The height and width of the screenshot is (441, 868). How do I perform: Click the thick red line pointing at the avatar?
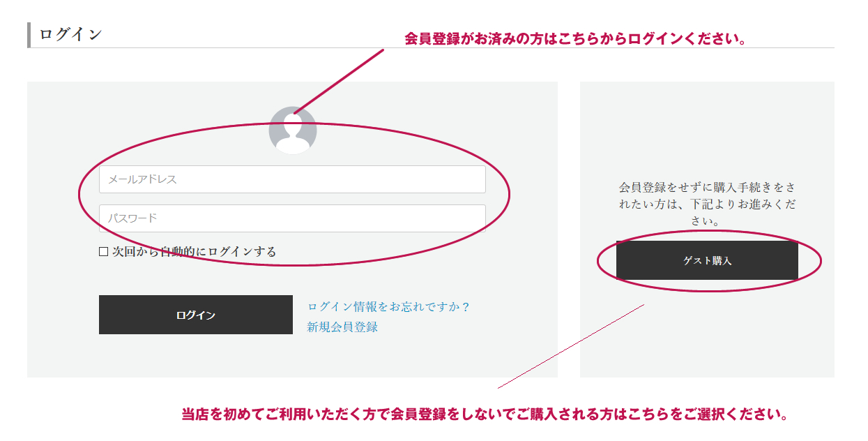[339, 81]
